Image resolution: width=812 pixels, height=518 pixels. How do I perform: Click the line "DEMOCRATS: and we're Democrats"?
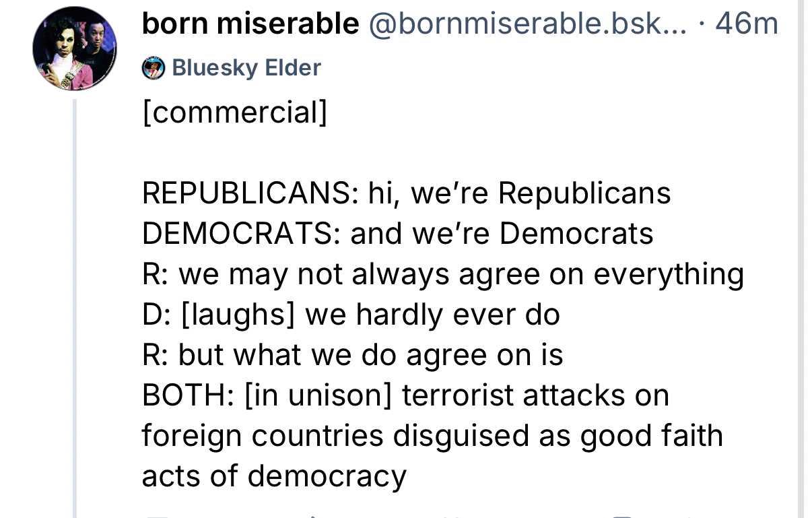click(x=397, y=234)
